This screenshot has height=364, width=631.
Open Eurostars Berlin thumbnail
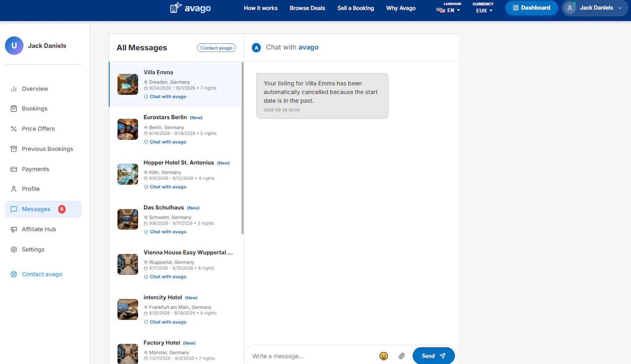point(128,129)
